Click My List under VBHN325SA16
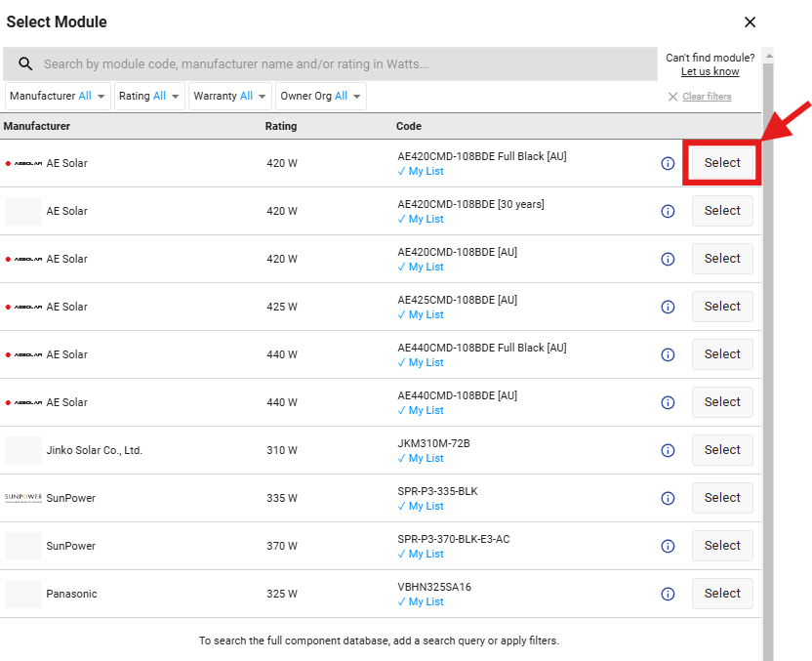 point(421,602)
